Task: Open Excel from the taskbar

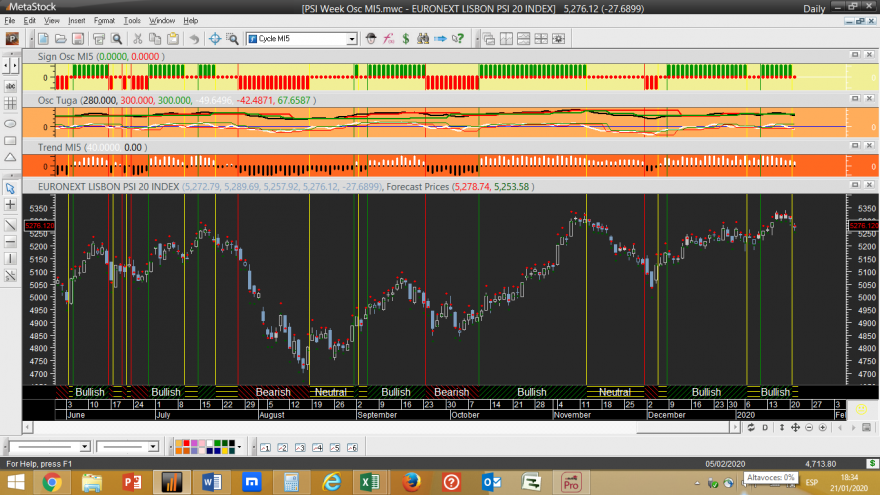Action: [x=370, y=482]
